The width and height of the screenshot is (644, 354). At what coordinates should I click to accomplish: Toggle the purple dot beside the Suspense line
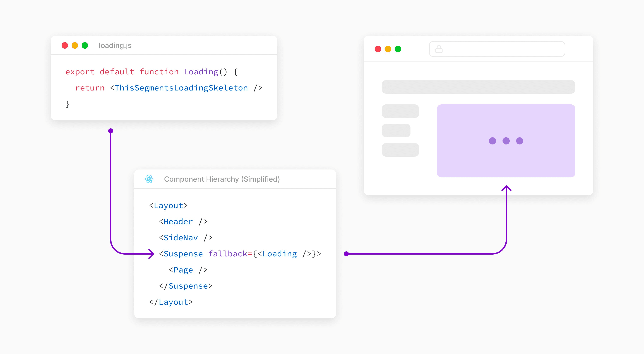pyautogui.click(x=346, y=254)
